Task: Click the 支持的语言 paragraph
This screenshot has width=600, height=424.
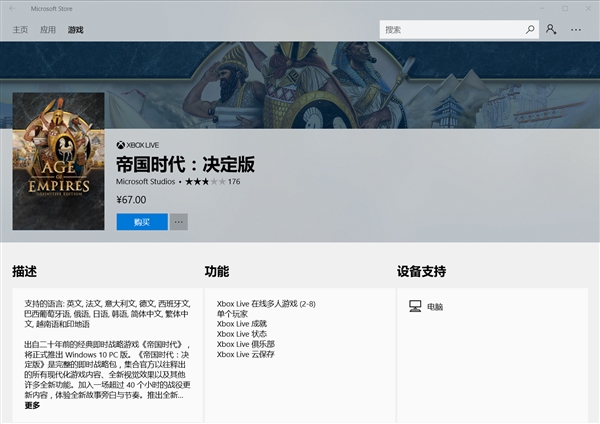Action: (x=107, y=314)
